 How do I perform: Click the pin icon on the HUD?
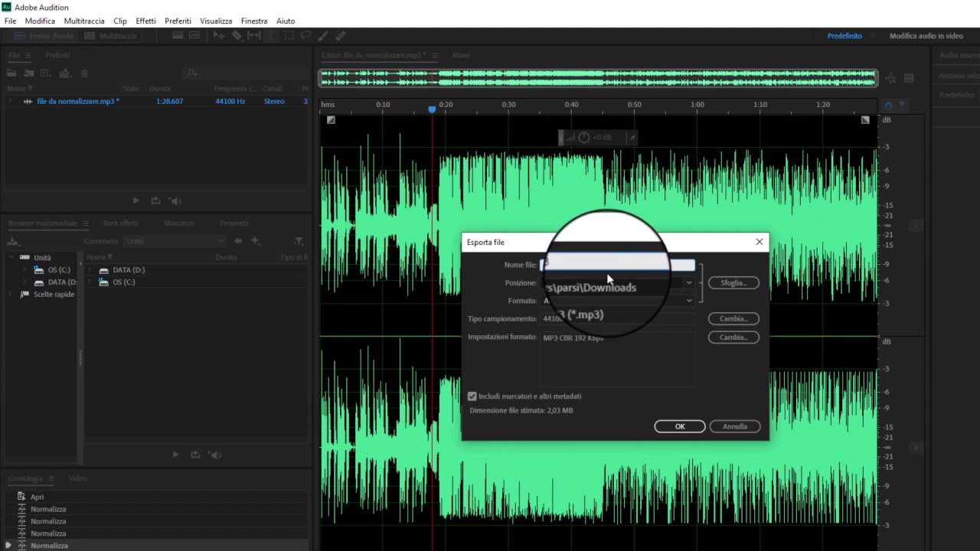click(632, 138)
